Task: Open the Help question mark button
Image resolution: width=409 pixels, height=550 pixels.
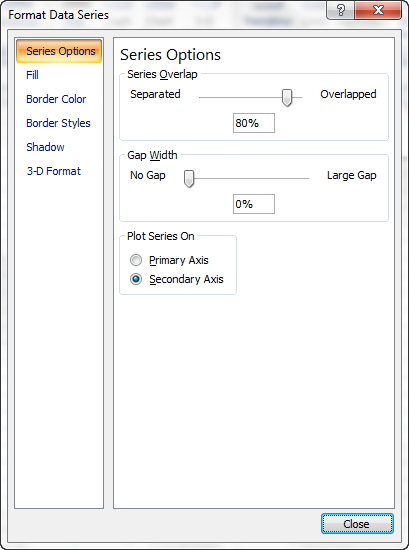Action: pos(340,10)
